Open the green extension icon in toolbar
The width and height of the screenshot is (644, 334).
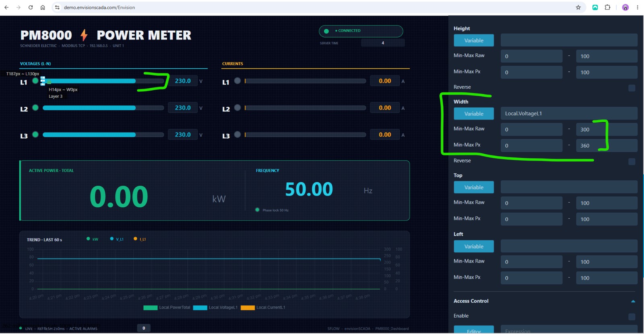[595, 7]
